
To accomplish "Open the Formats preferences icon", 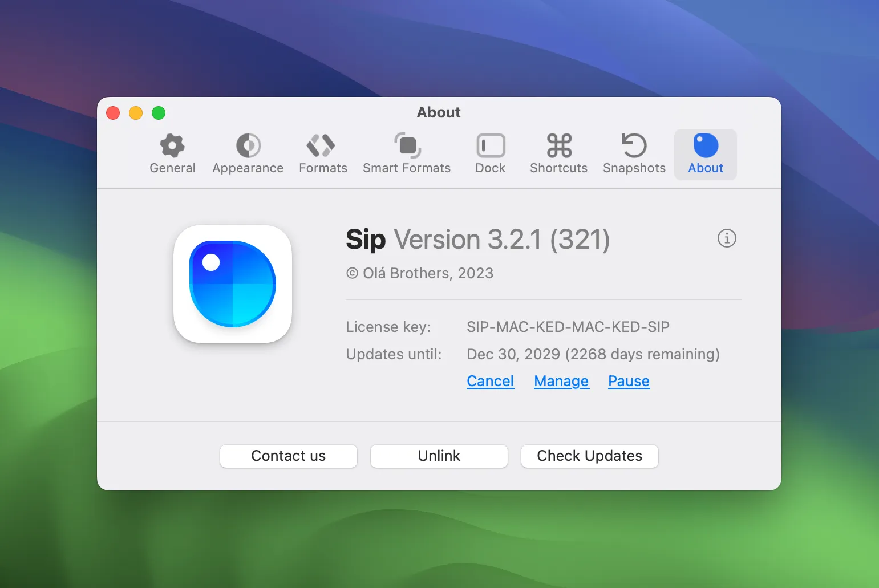I will pos(321,145).
